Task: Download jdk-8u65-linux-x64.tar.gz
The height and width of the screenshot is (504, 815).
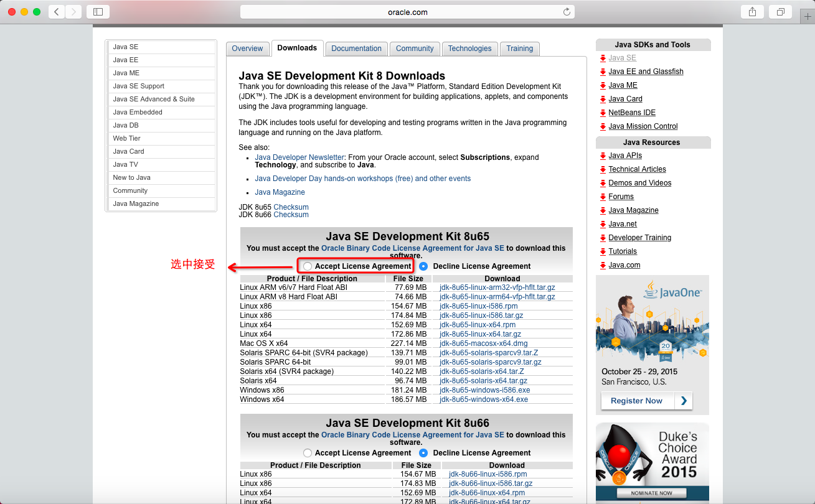Action: (480, 334)
